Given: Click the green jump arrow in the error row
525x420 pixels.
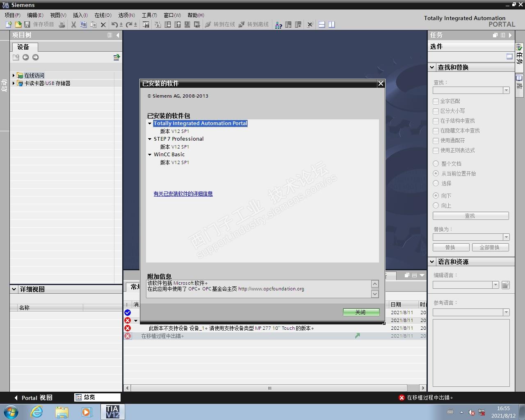Looking at the screenshot, I should [x=357, y=336].
